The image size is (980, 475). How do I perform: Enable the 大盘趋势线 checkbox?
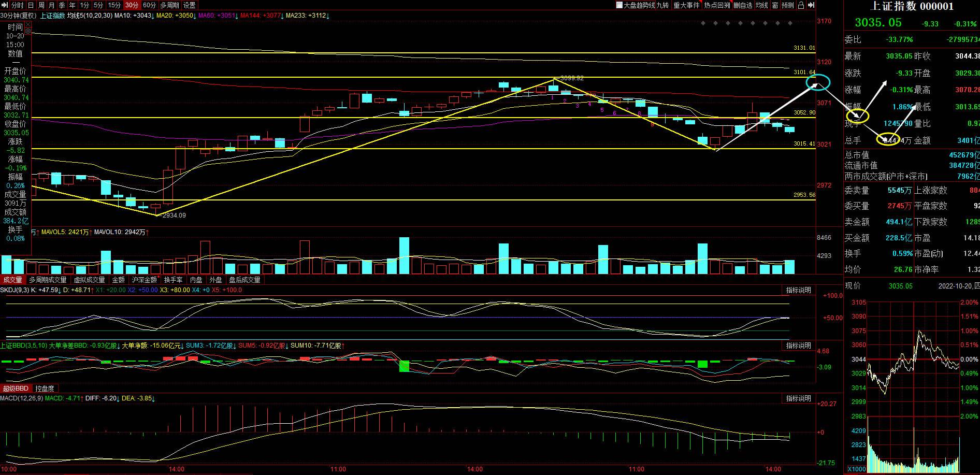[619, 5]
